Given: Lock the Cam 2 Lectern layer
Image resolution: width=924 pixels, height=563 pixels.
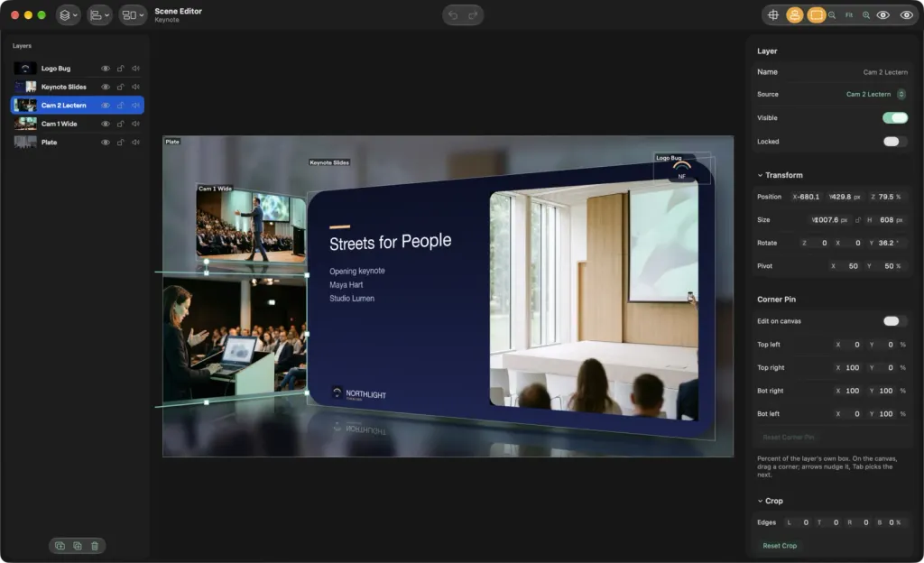Looking at the screenshot, I should click(120, 106).
